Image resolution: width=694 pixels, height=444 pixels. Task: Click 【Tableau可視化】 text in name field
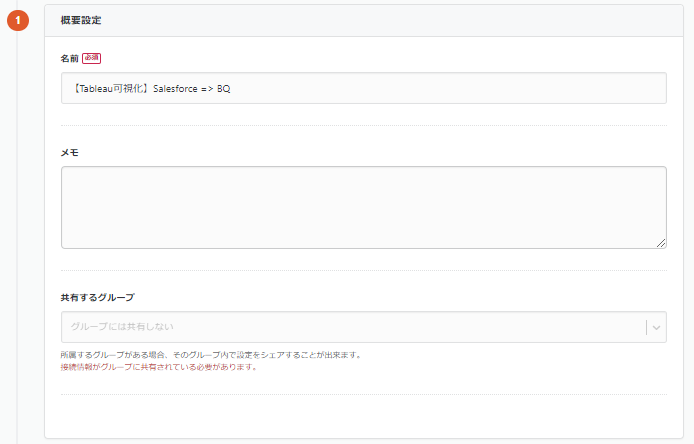(110, 89)
